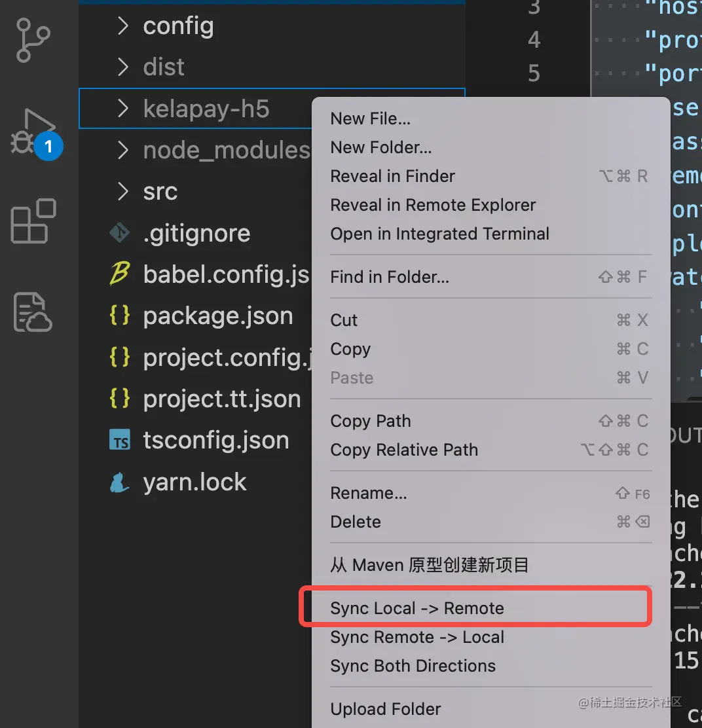Image resolution: width=702 pixels, height=728 pixels.
Task: Open Run and Debug view icon
Action: click(x=35, y=132)
